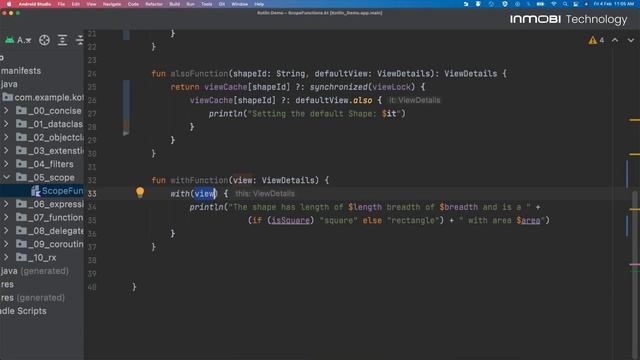The image size is (640, 360).
Task: Select the Gradle Scripts node
Action: click(x=23, y=311)
